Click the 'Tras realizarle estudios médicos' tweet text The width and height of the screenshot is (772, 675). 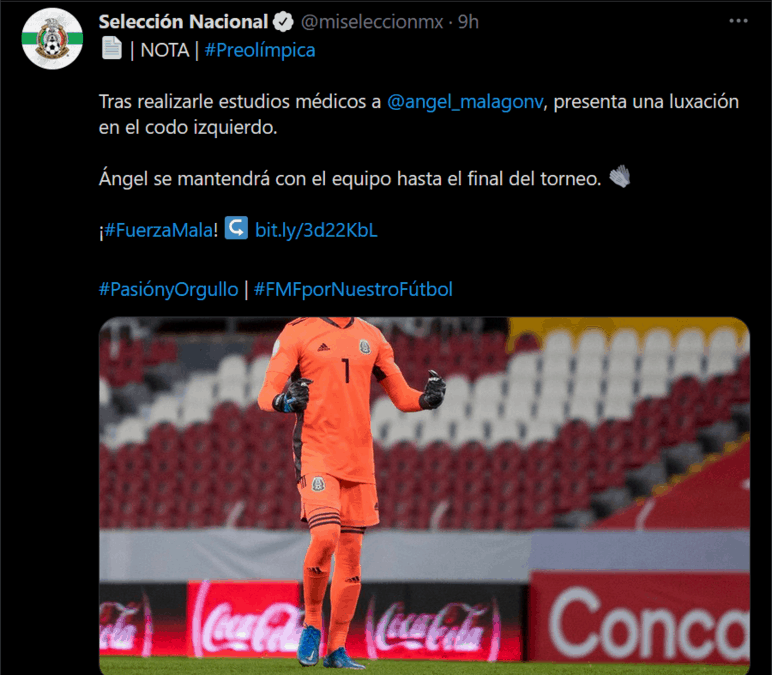418,114
